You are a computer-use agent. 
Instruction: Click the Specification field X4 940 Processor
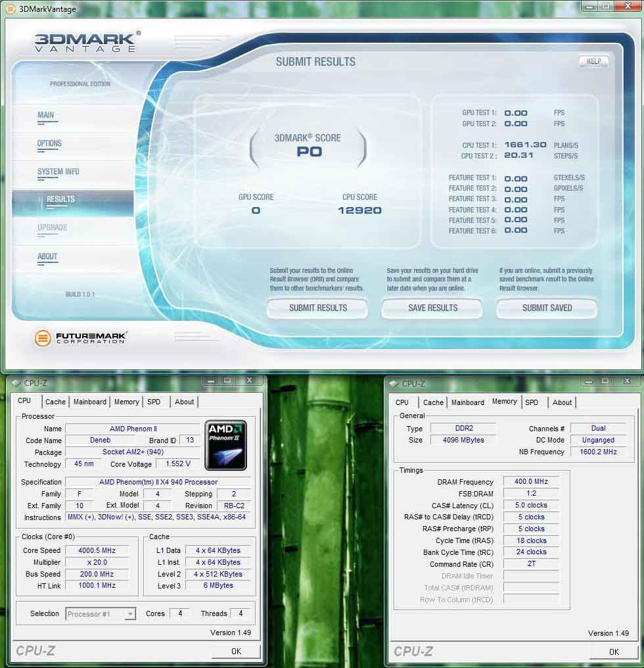(x=158, y=482)
